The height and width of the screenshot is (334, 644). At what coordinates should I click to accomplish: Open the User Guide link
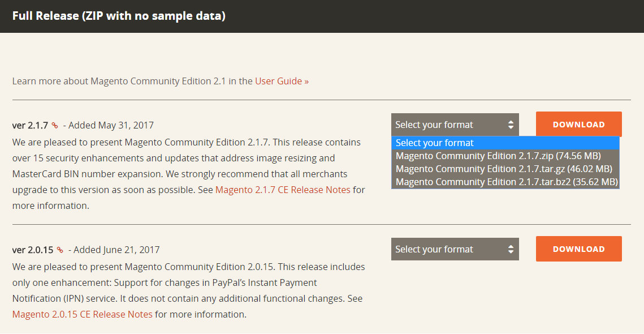[x=282, y=81]
